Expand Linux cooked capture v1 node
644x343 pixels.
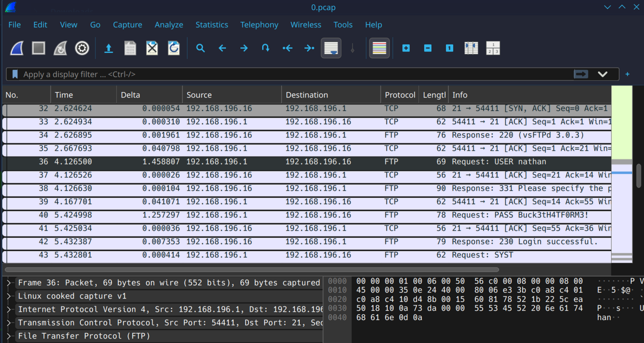[x=8, y=296]
